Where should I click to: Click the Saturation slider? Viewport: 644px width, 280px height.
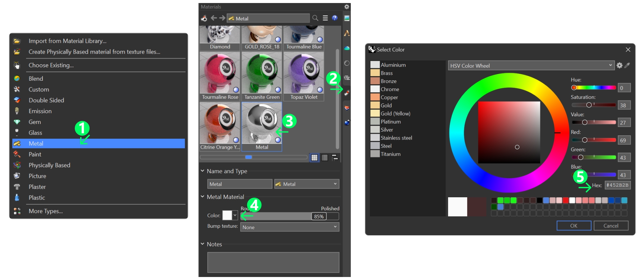pos(594,105)
